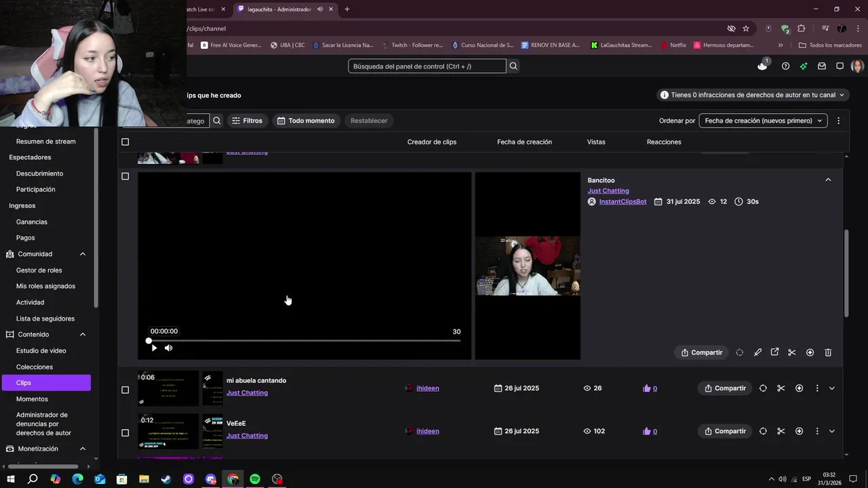
Task: Feature the 'mi abuela cantando' clip
Action: [x=799, y=388]
